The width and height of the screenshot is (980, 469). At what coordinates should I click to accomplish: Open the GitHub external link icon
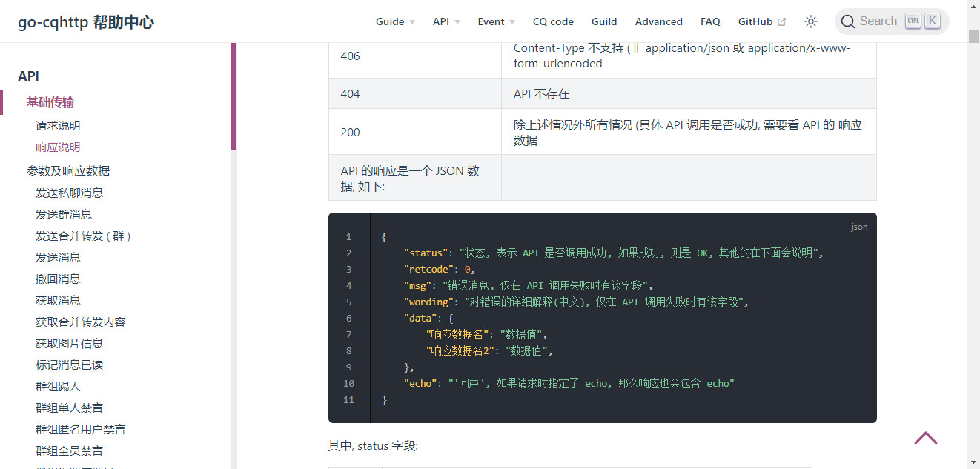coord(781,22)
